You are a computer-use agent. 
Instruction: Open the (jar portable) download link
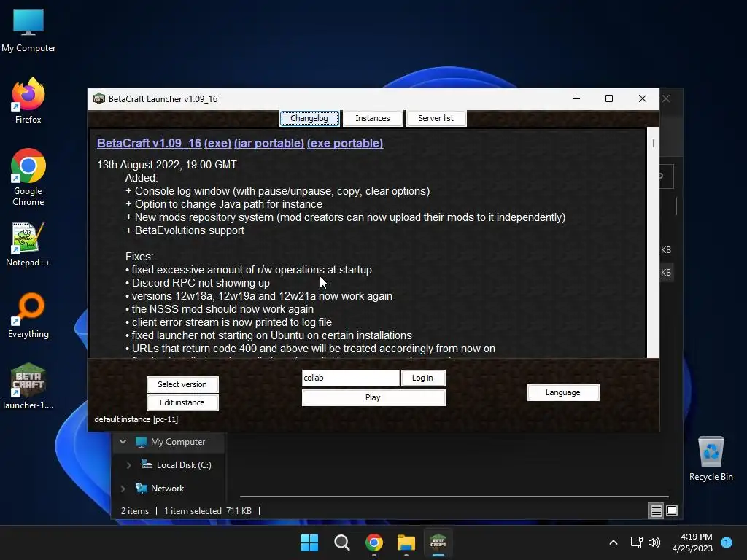pyautogui.click(x=269, y=144)
